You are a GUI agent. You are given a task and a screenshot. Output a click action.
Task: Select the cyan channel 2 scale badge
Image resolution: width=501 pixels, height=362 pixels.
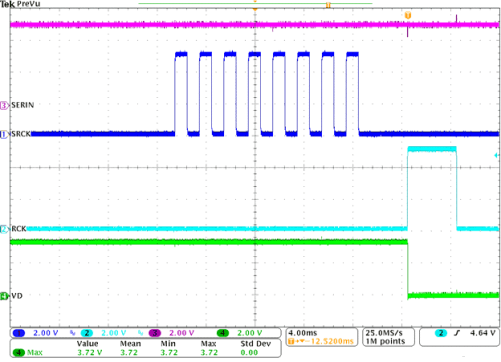pyautogui.click(x=87, y=333)
